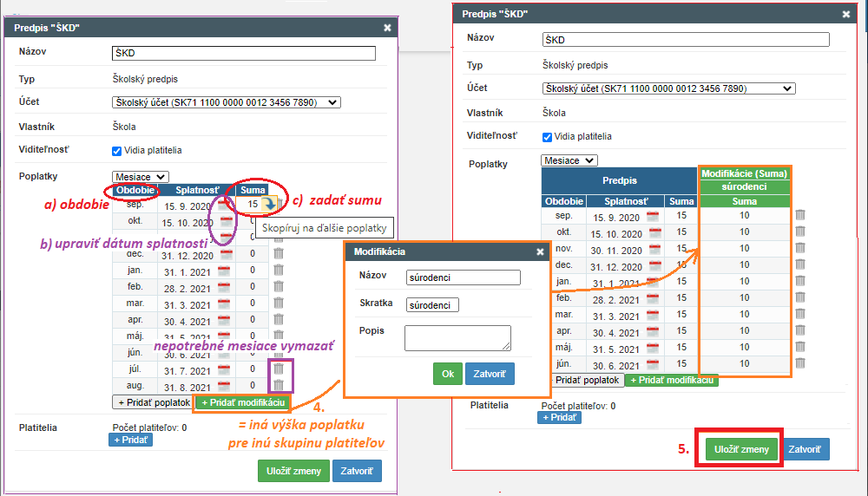Open Účet dropdown in right Predpis window
Image resolution: width=868 pixels, height=496 pixels.
coord(668,88)
